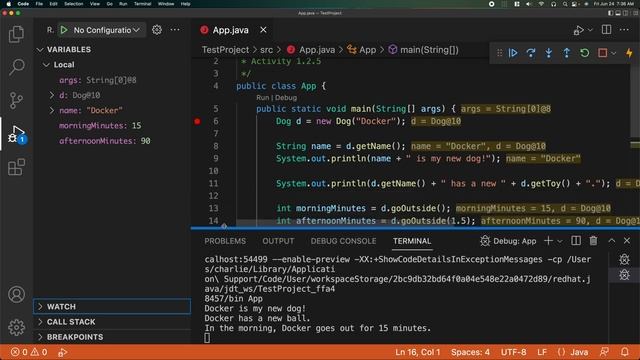
Task: Add a new terminal with plus icon
Action: click(x=548, y=241)
